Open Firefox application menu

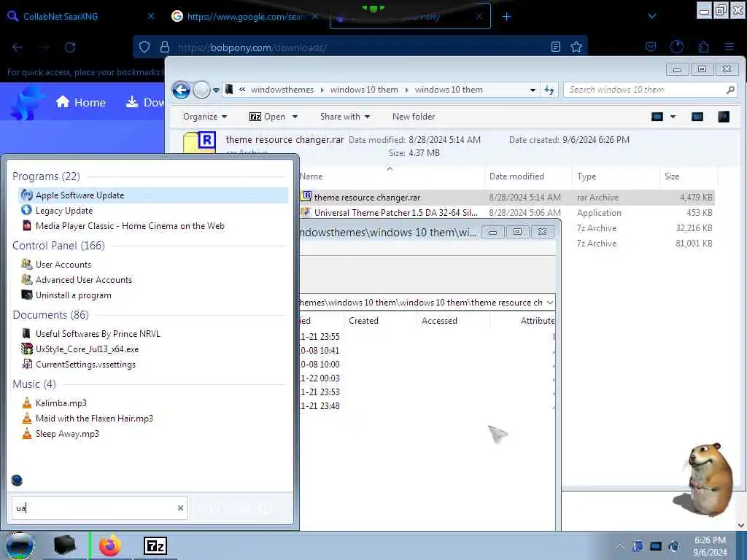[x=729, y=47]
